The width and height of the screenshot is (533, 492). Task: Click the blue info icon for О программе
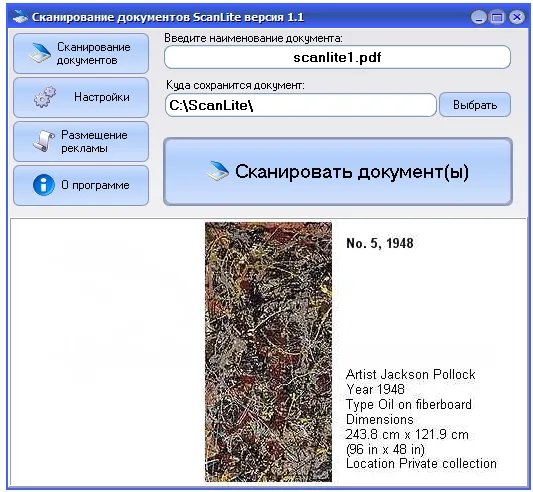pos(44,185)
